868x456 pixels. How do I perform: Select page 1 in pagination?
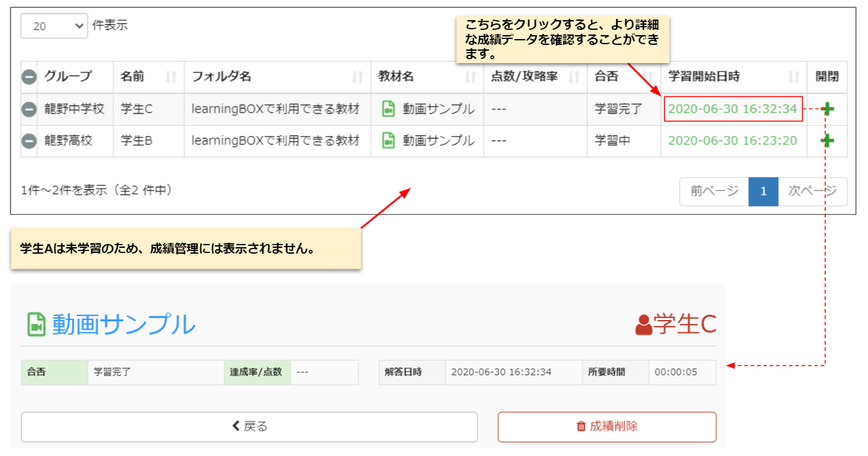(763, 191)
